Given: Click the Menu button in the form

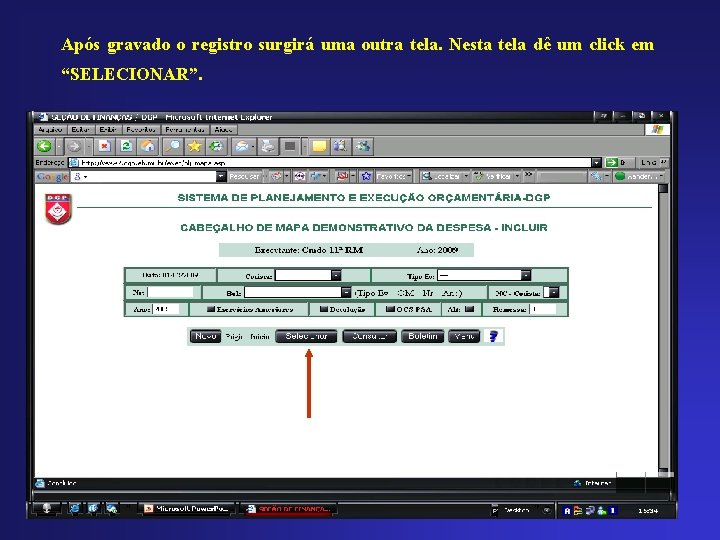Looking at the screenshot, I should coord(464,336).
